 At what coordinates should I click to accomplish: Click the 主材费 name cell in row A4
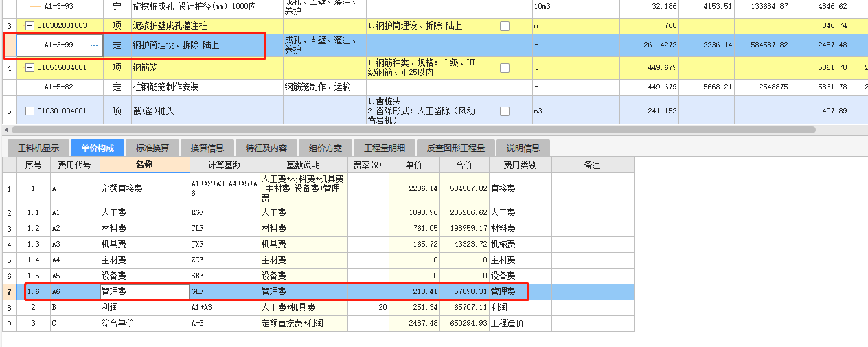145,260
